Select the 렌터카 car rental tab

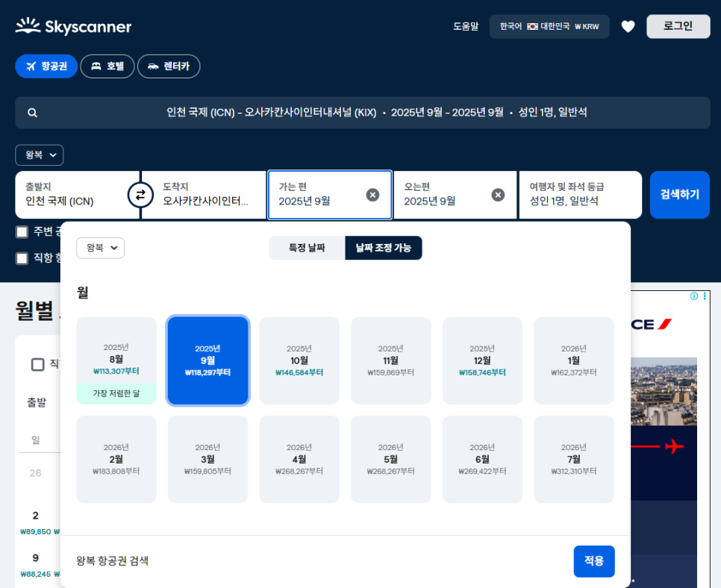(x=168, y=66)
